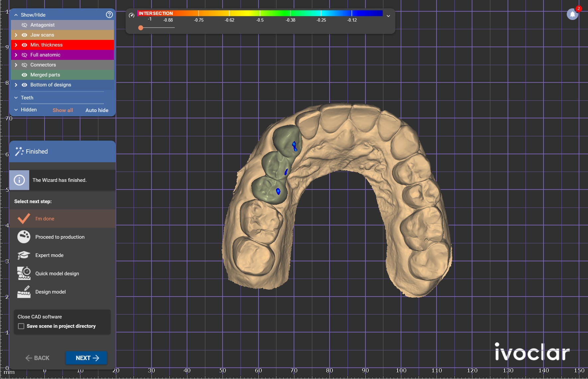Open the Show/Hide help question icon
The width and height of the screenshot is (588, 379).
109,15
